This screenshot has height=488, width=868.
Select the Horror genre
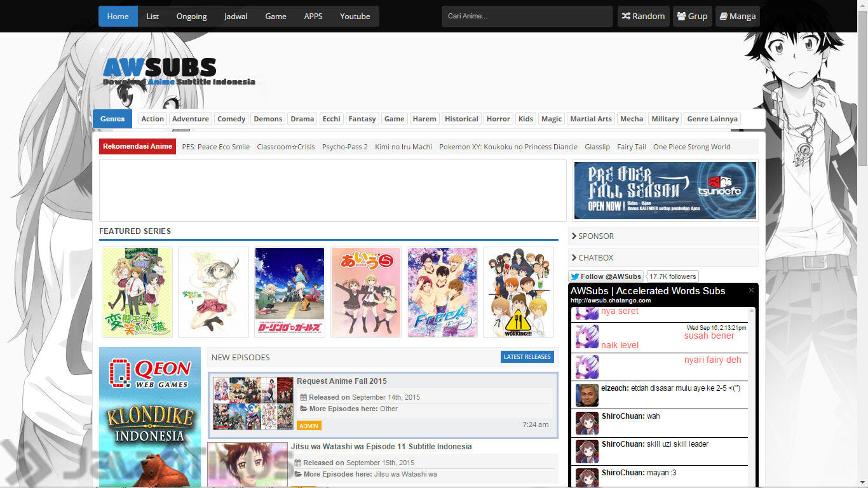(498, 119)
